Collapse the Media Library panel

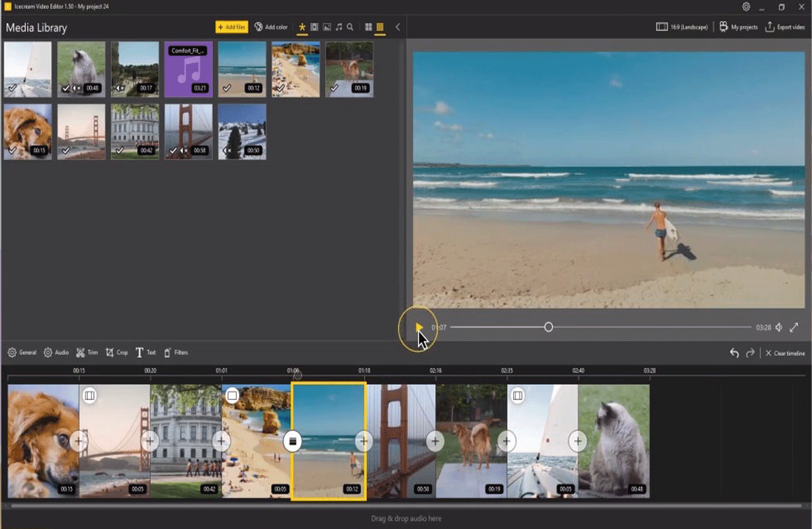click(x=397, y=27)
